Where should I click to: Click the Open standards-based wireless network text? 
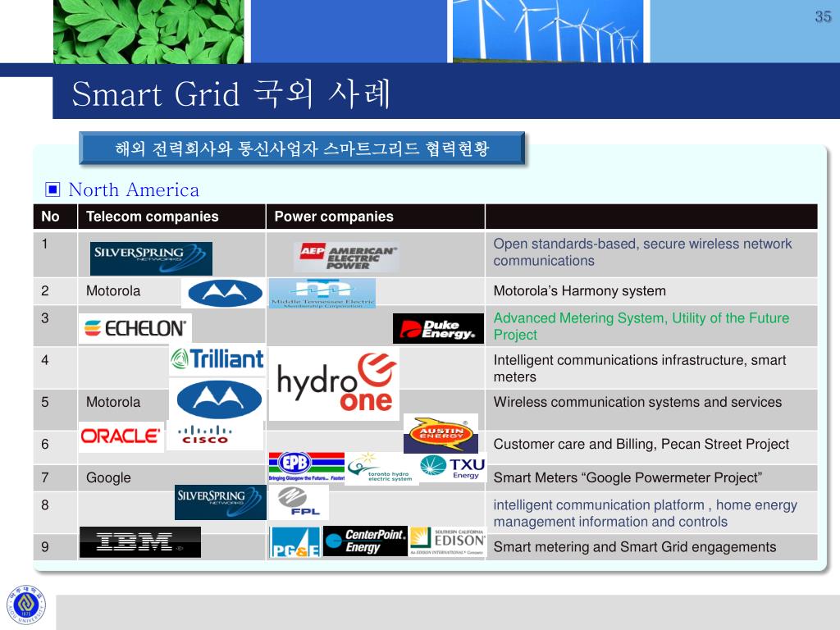coord(642,253)
